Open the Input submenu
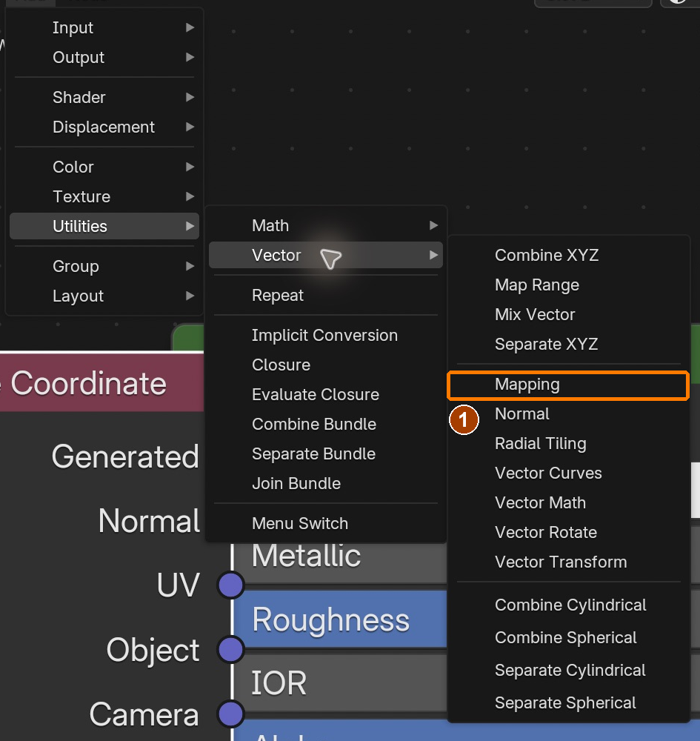The image size is (700, 741). pyautogui.click(x=104, y=27)
